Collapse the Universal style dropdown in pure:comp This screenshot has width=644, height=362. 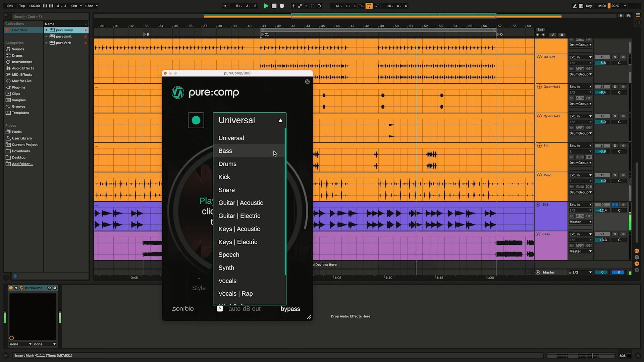(280, 120)
